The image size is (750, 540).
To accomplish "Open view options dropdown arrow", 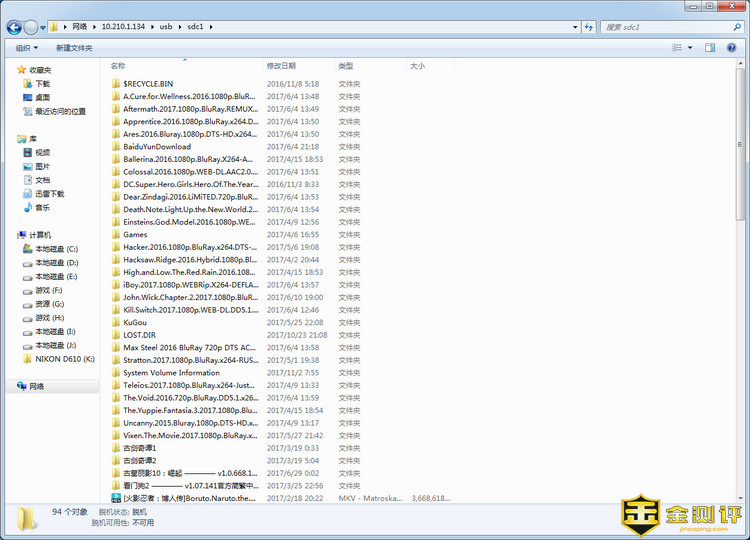I will coord(690,47).
